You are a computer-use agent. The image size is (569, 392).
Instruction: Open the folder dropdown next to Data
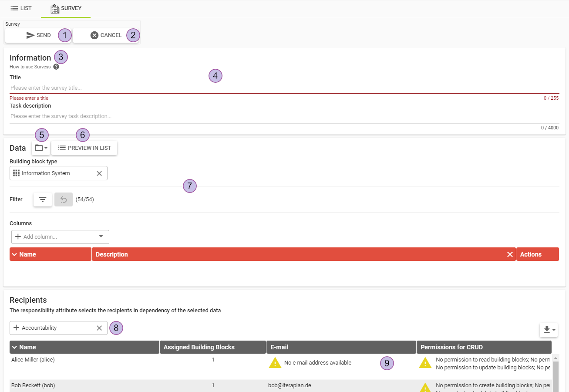(41, 148)
